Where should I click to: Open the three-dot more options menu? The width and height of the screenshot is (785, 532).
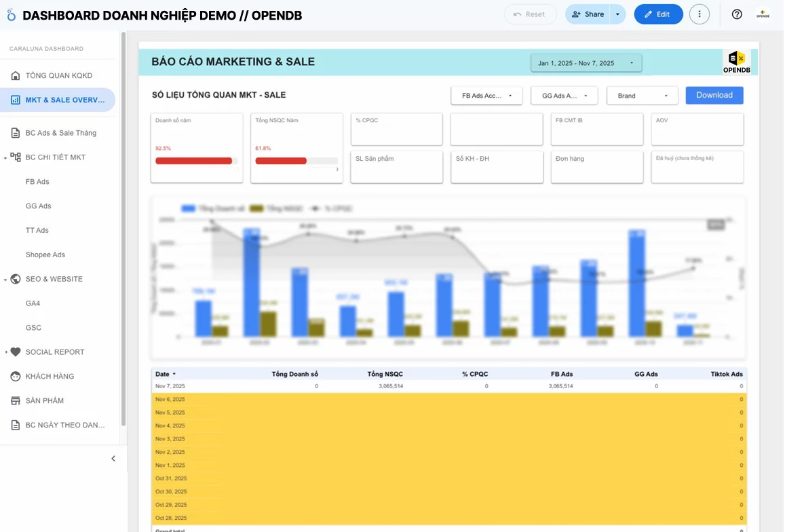pyautogui.click(x=700, y=14)
